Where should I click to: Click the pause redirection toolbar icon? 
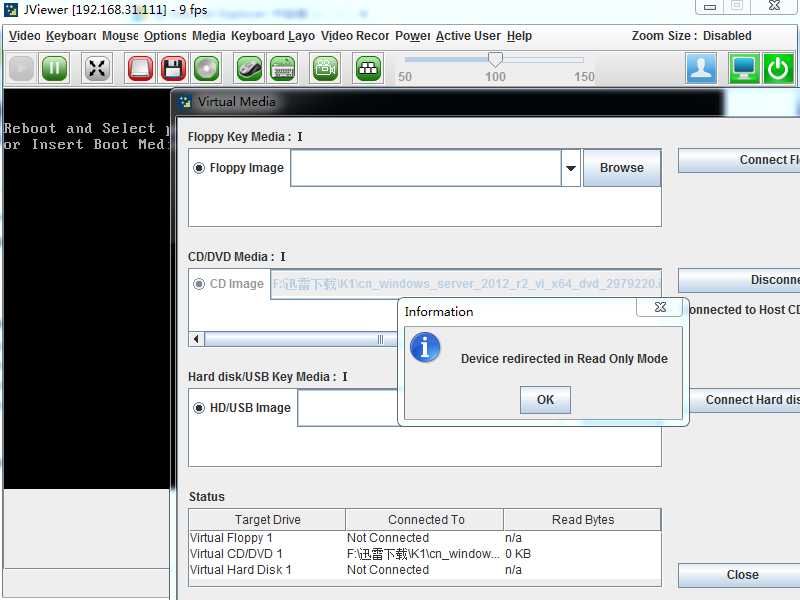point(55,68)
